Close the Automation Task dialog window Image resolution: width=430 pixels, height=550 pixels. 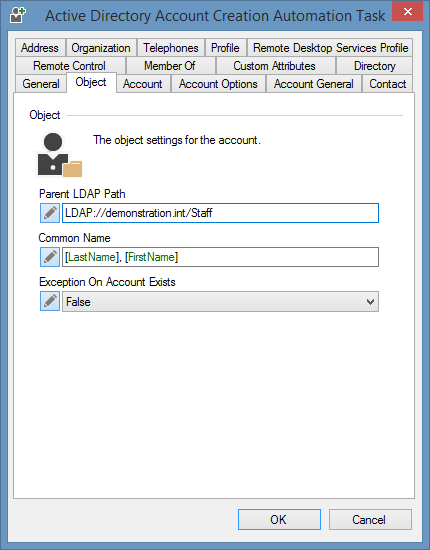pos(407,12)
